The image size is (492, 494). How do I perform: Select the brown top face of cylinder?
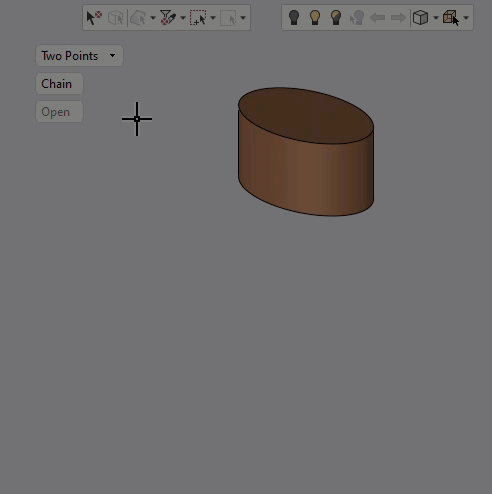(306, 115)
